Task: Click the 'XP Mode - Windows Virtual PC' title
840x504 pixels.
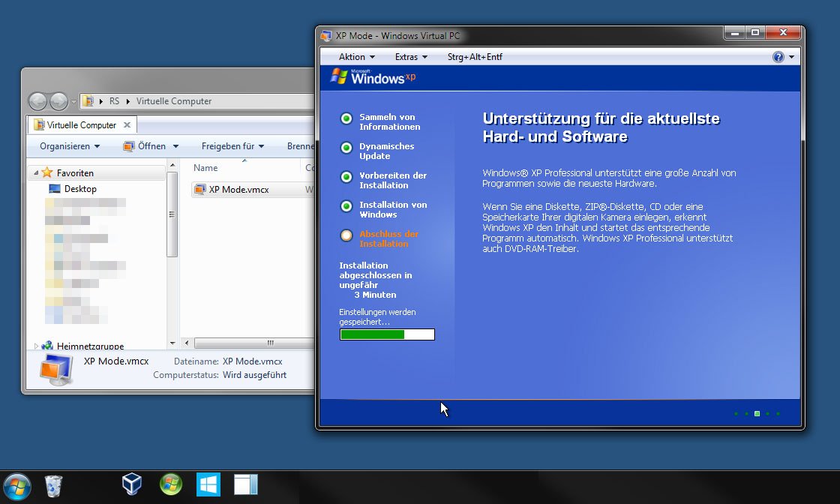Action: [397, 36]
